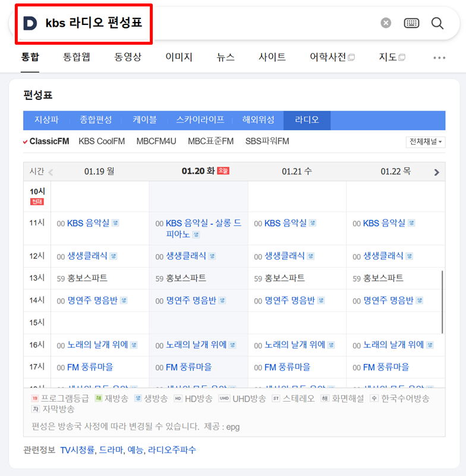Open the virtual keyboard icon

tap(411, 23)
